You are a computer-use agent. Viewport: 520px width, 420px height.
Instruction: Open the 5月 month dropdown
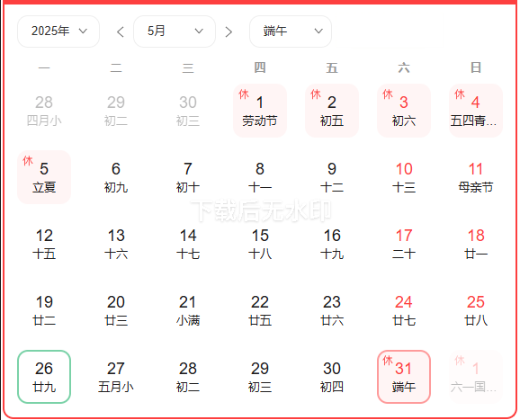pyautogui.click(x=175, y=31)
